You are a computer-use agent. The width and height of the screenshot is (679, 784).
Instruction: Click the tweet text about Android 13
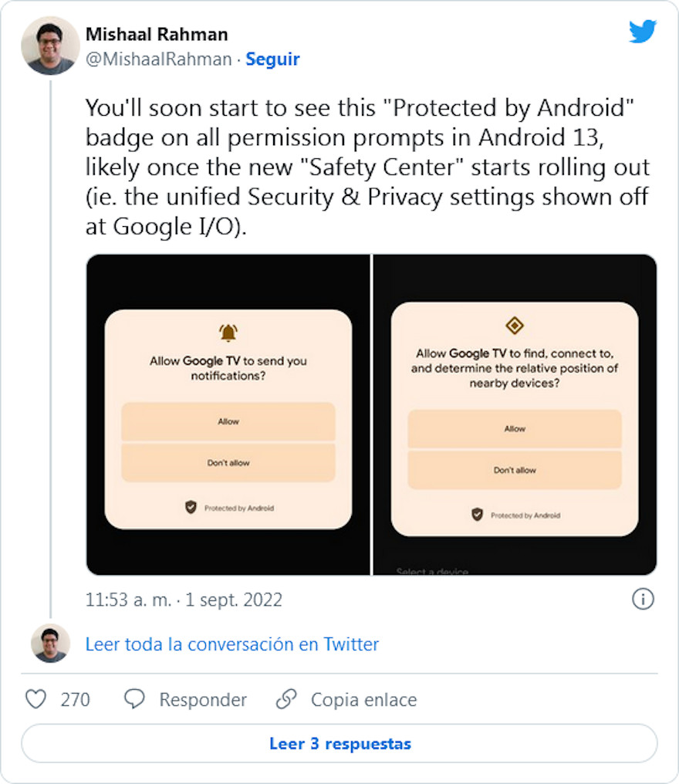tap(367, 166)
